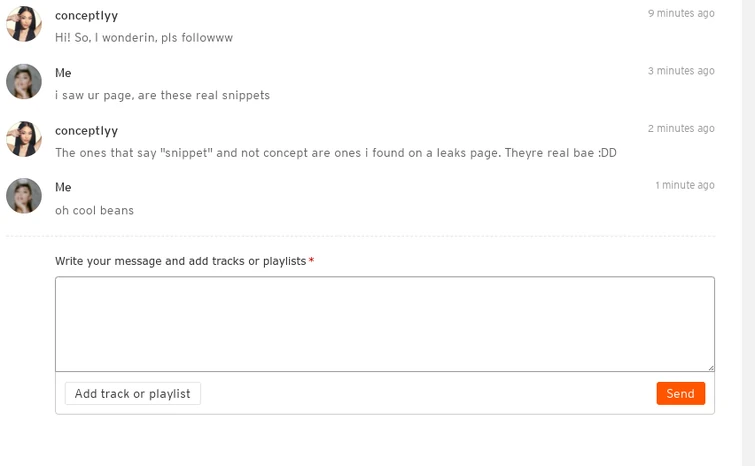The width and height of the screenshot is (755, 466).
Task: Click the "Write your message and add tracks" label
Action: (180, 261)
